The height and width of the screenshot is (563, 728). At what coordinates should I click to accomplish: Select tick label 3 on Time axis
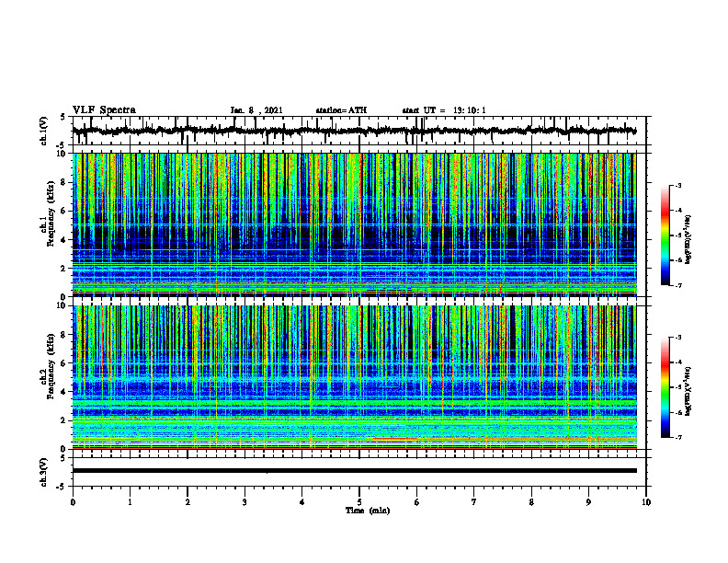(245, 502)
